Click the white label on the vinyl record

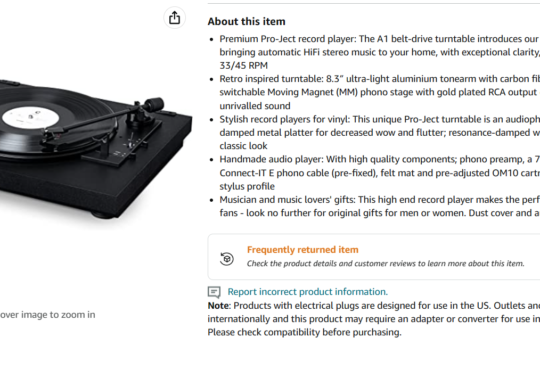coord(30,117)
